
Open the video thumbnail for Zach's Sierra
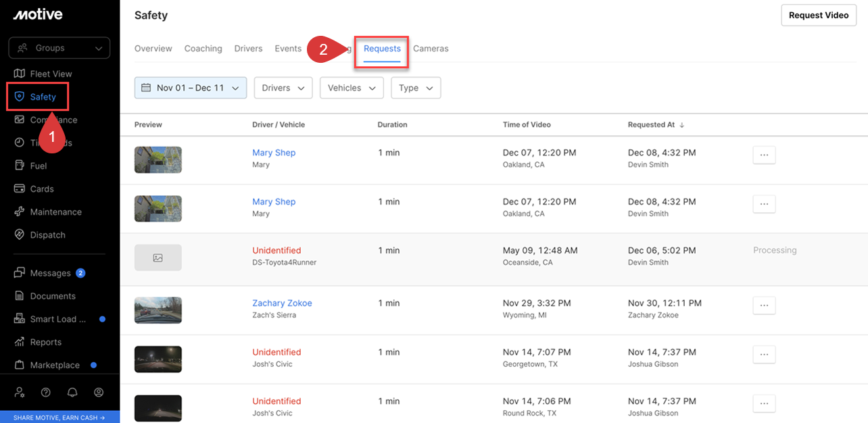(158, 310)
